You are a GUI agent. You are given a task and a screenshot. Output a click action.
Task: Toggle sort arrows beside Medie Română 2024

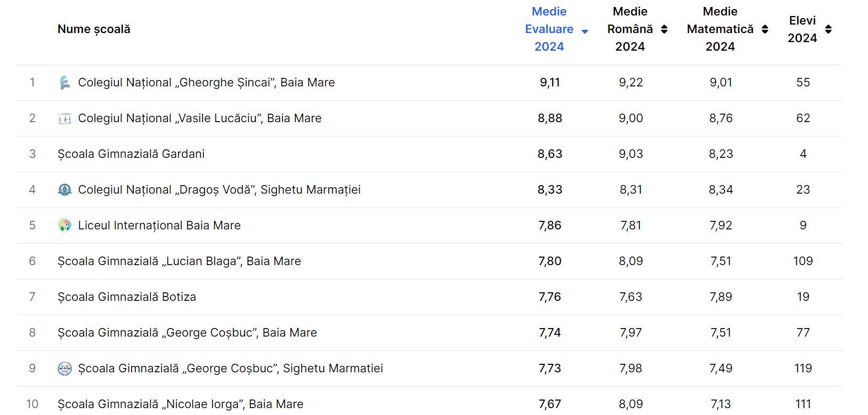click(x=664, y=29)
